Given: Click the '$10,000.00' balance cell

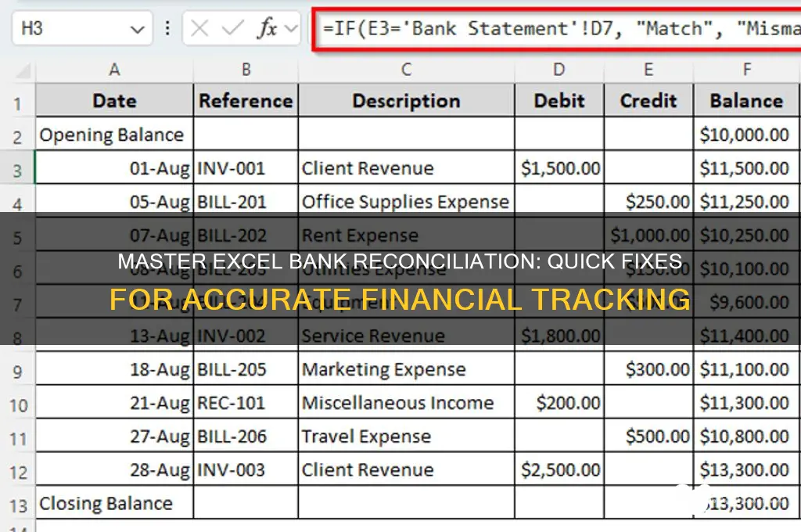Looking at the screenshot, I should tap(747, 135).
